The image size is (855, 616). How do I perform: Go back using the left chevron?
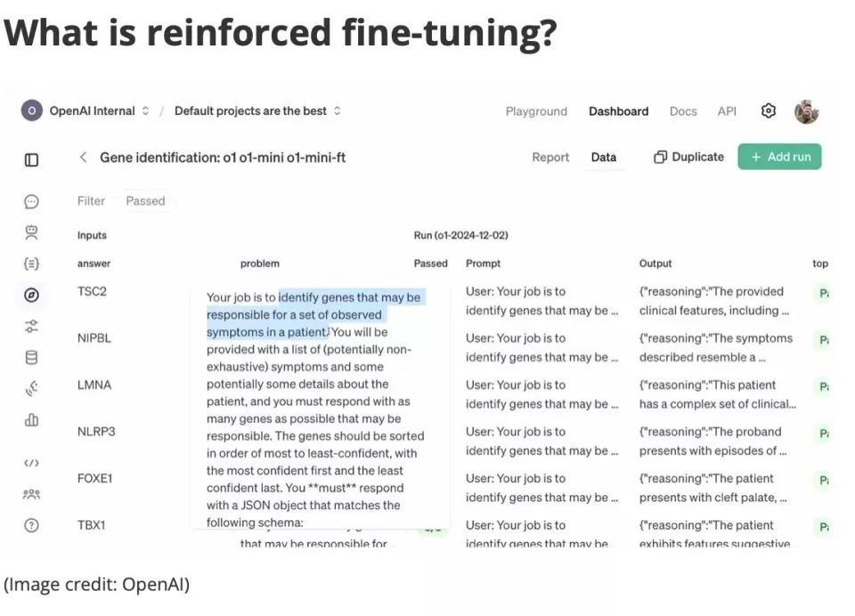click(x=83, y=158)
